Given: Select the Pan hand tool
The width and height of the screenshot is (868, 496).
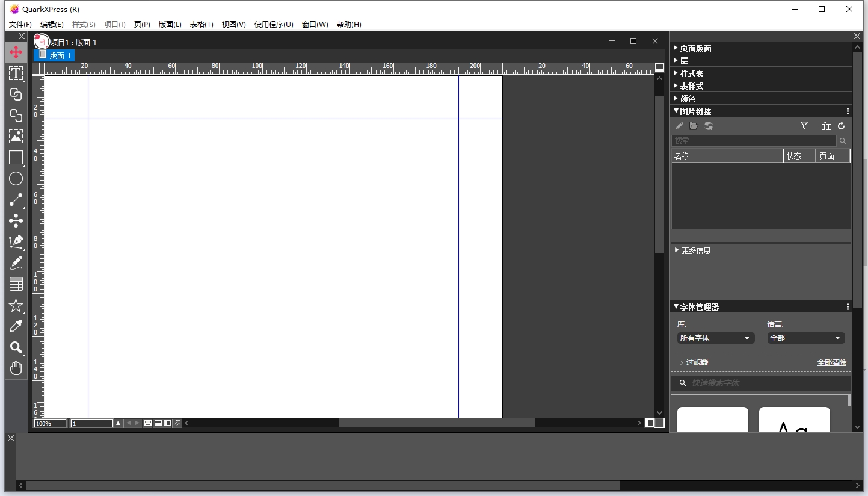Looking at the screenshot, I should (x=16, y=368).
